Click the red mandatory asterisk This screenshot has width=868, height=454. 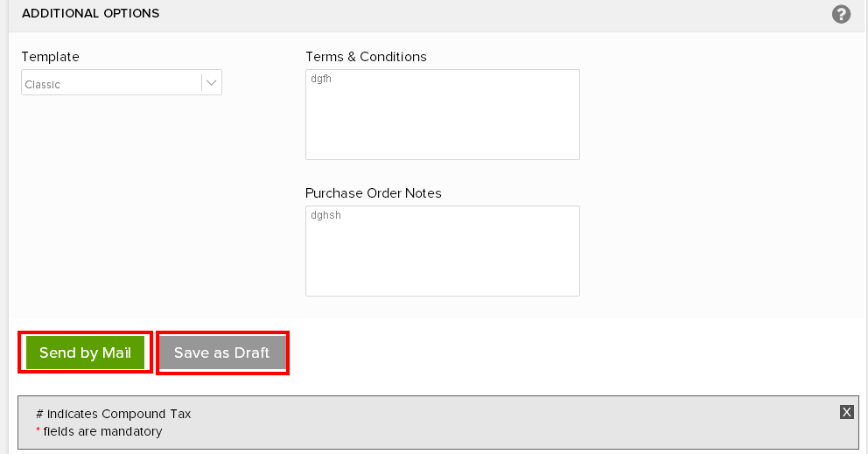tap(38, 430)
